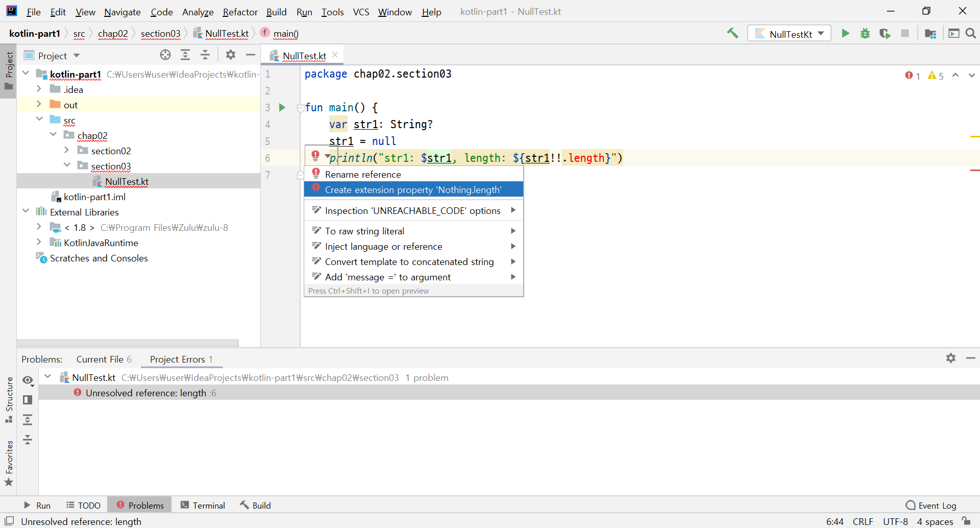This screenshot has width=980, height=528.
Task: Open the Build tool window button
Action: tap(256, 505)
